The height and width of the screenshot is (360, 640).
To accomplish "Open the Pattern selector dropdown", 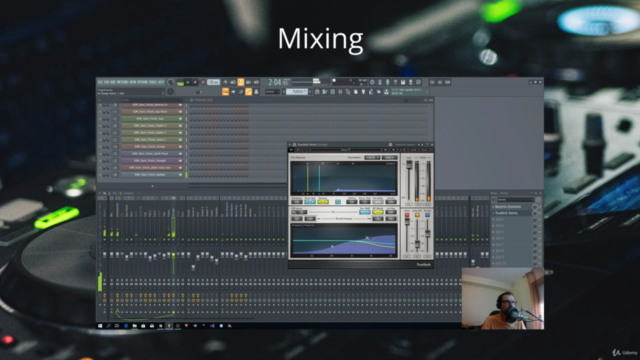I will pos(297,92).
